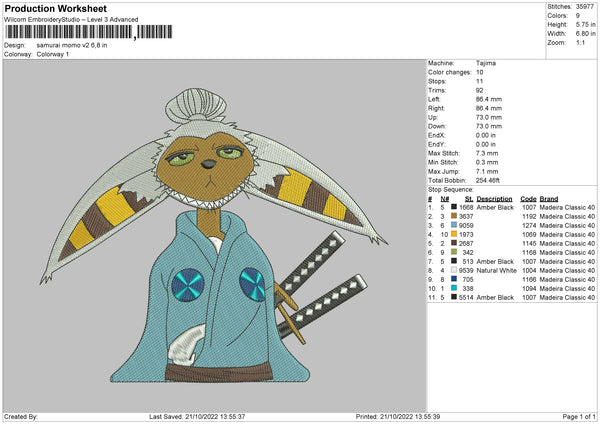Viewport: 600px width, 424px height.
Task: Click the Max Jump value '7.1 mm'
Action: coord(487,171)
